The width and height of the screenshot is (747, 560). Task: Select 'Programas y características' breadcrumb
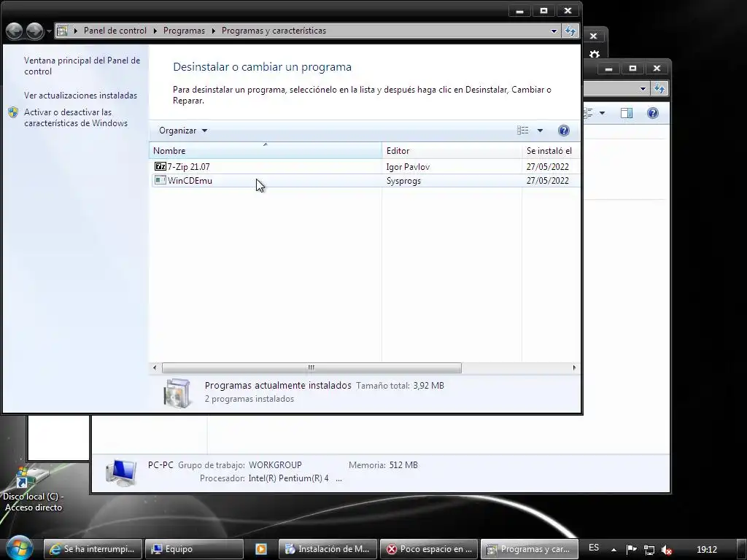[274, 31]
